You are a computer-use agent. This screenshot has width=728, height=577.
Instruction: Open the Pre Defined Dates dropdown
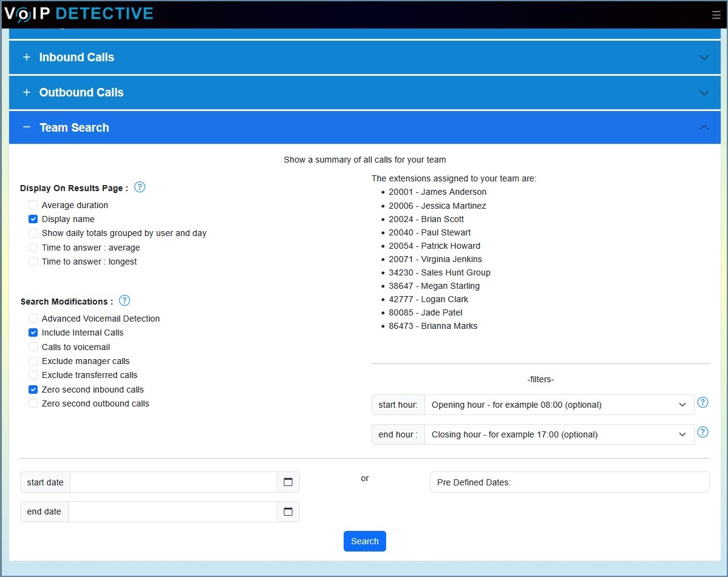click(569, 482)
